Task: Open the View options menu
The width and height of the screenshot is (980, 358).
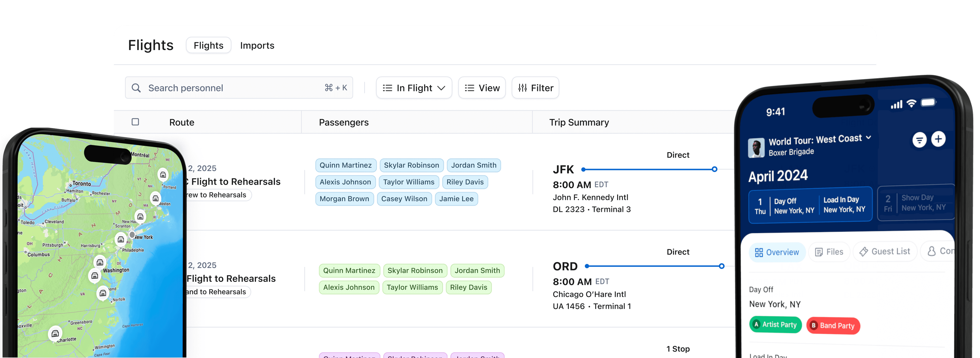Action: [x=482, y=88]
